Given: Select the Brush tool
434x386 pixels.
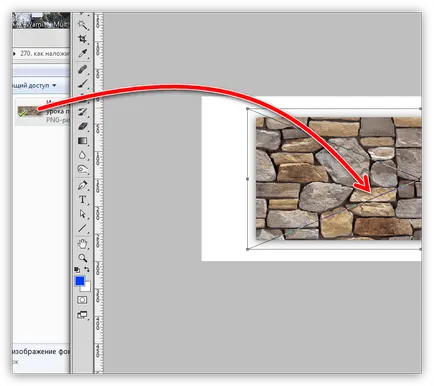Looking at the screenshot, I should point(82,84).
